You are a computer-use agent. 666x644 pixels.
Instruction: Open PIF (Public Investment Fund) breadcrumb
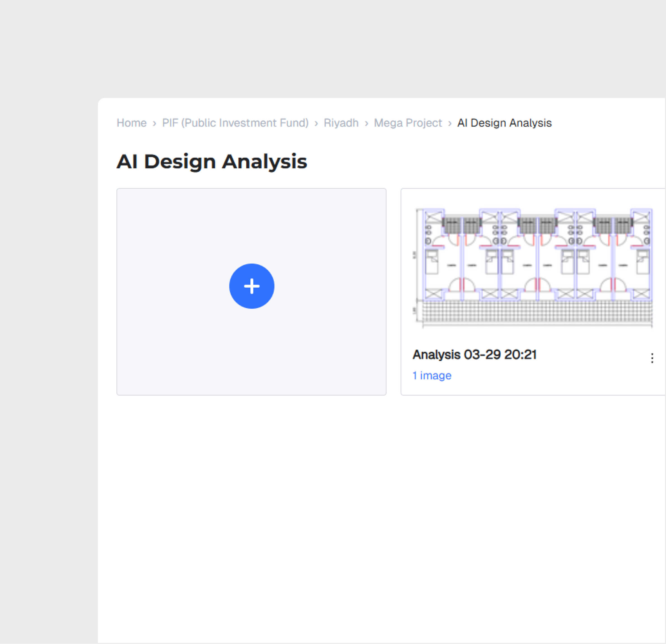pyautogui.click(x=235, y=123)
